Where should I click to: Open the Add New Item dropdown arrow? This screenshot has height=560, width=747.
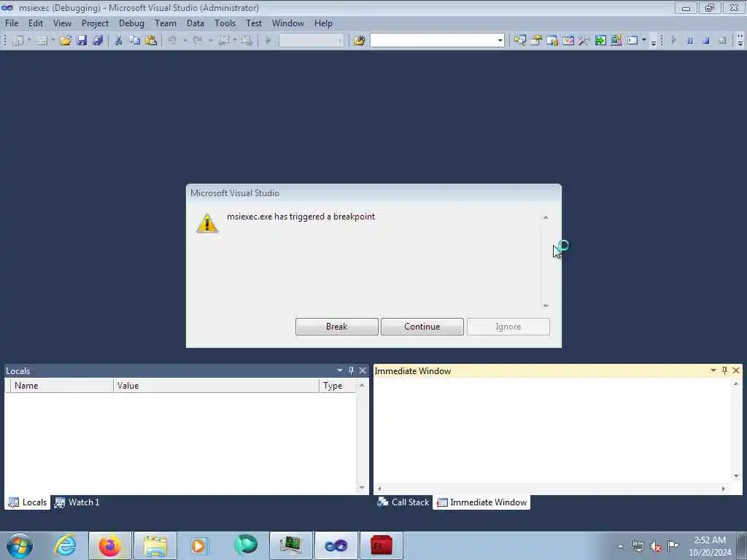click(53, 41)
